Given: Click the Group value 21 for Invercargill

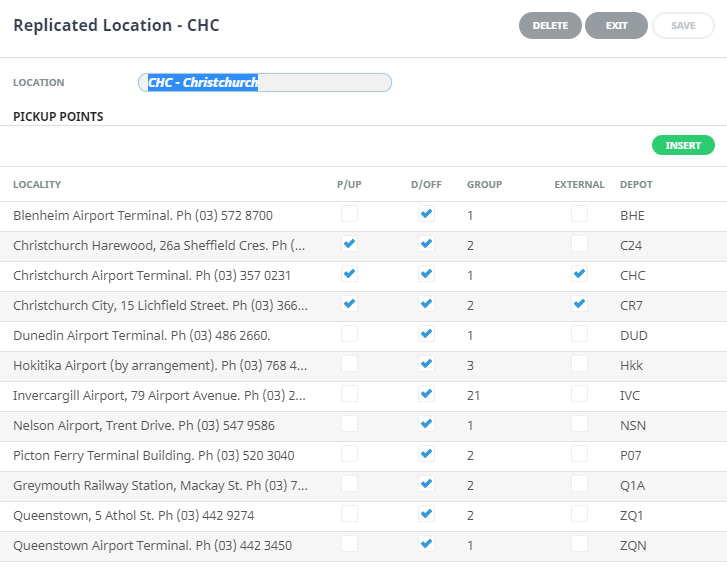Looking at the screenshot, I should [x=474, y=396].
